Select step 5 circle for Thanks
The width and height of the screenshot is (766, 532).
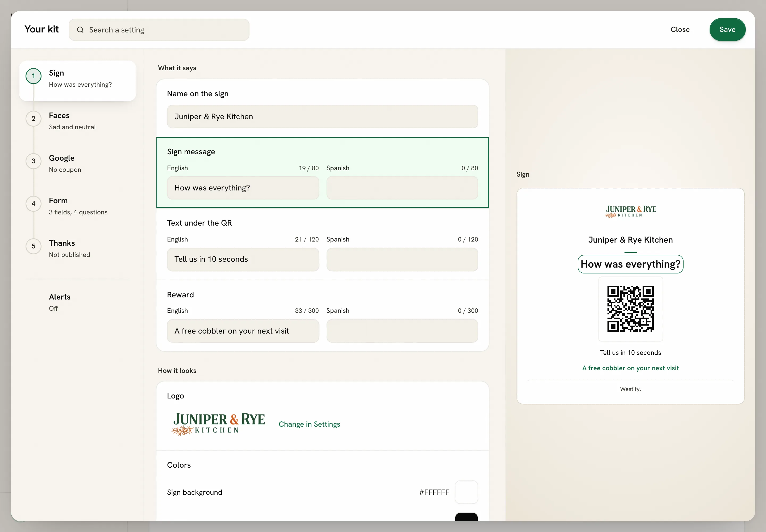(x=33, y=246)
